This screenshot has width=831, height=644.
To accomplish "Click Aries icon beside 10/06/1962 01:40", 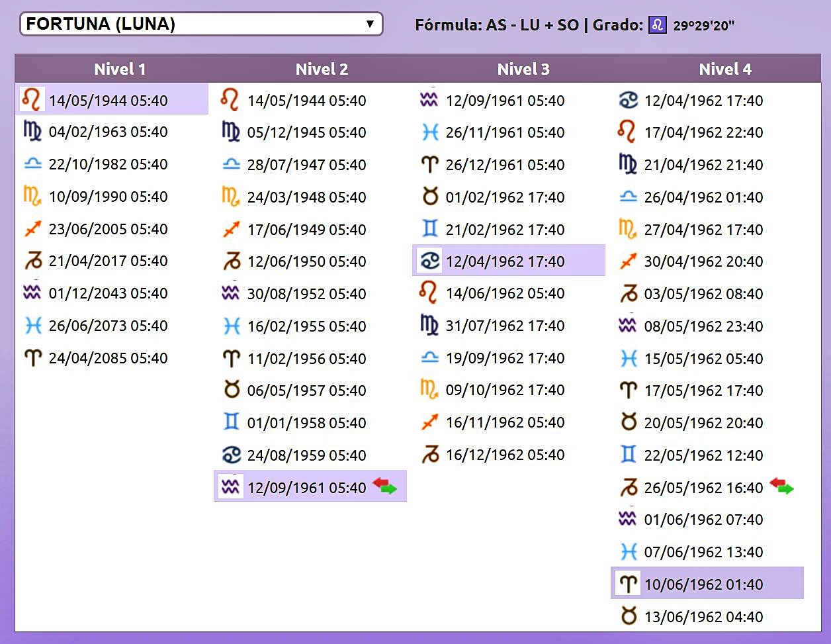I will coord(627,584).
